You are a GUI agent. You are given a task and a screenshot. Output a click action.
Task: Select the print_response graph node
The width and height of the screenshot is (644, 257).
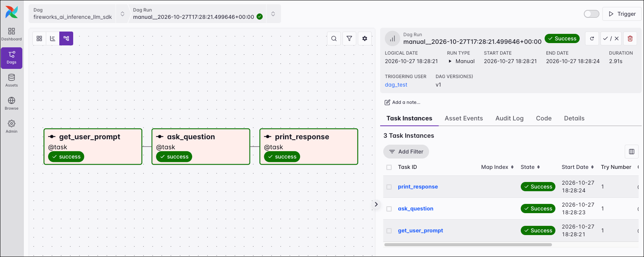[x=309, y=147]
